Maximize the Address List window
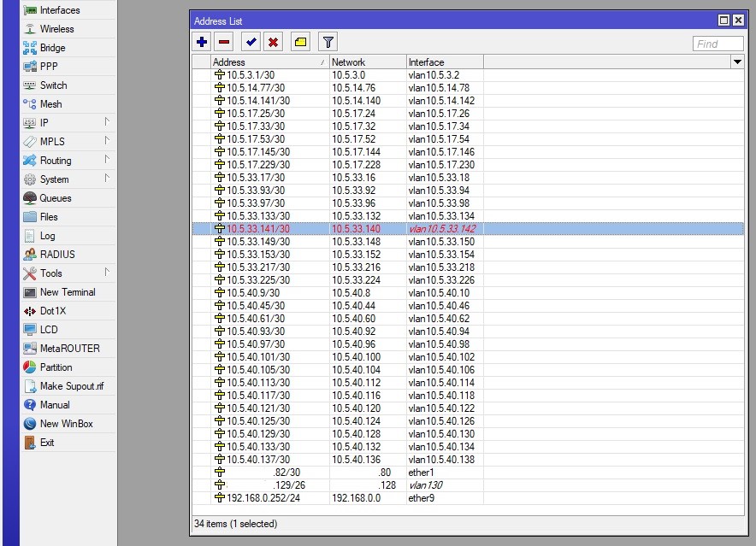Screen dimensions: 756x546 pos(724,21)
